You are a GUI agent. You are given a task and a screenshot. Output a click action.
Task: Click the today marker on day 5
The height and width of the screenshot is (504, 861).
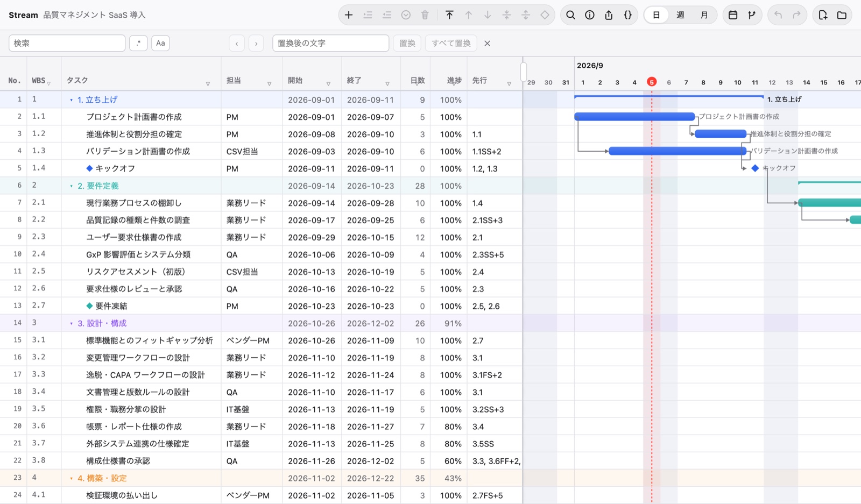[652, 82]
